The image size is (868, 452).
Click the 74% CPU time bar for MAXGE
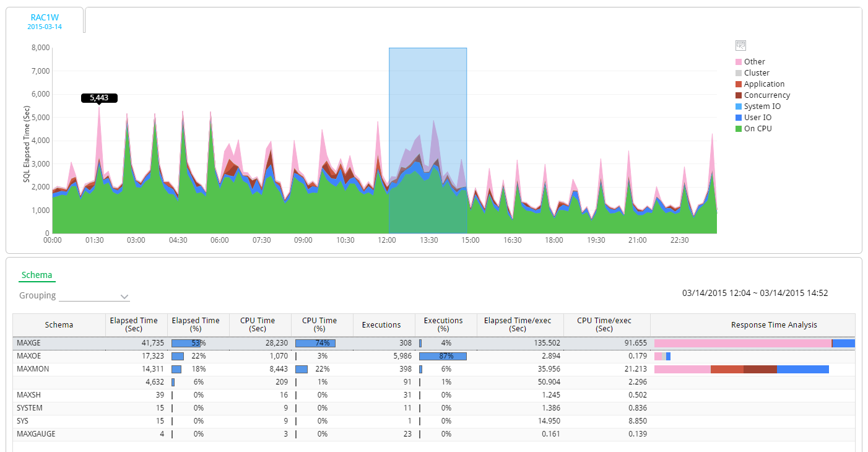[x=315, y=343]
